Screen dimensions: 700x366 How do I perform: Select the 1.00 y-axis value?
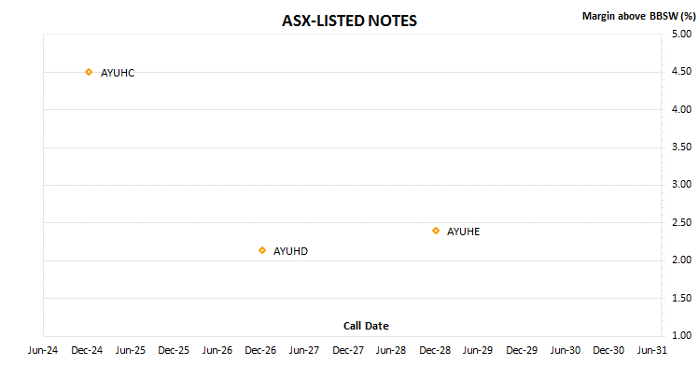click(x=682, y=335)
